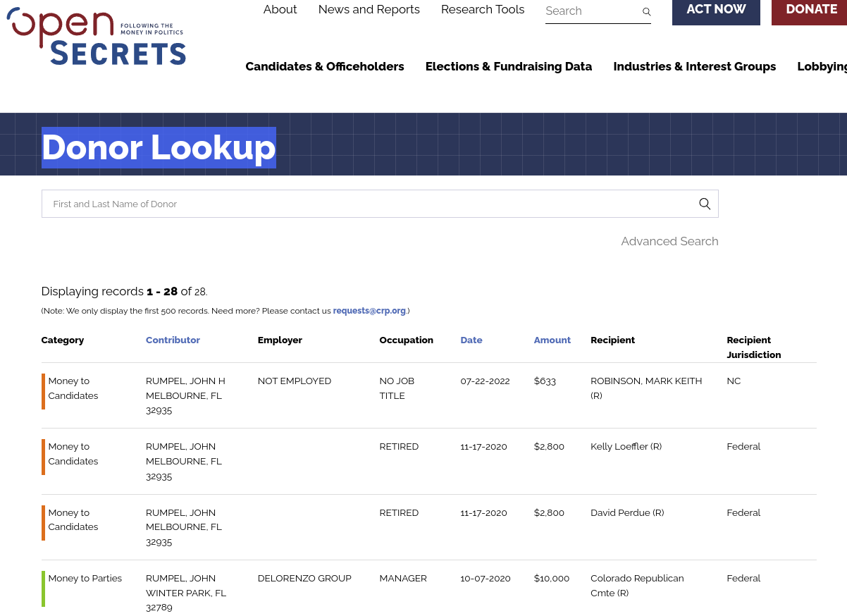This screenshot has height=616, width=847.
Task: Click the date 10-07-2020
Action: pos(485,578)
